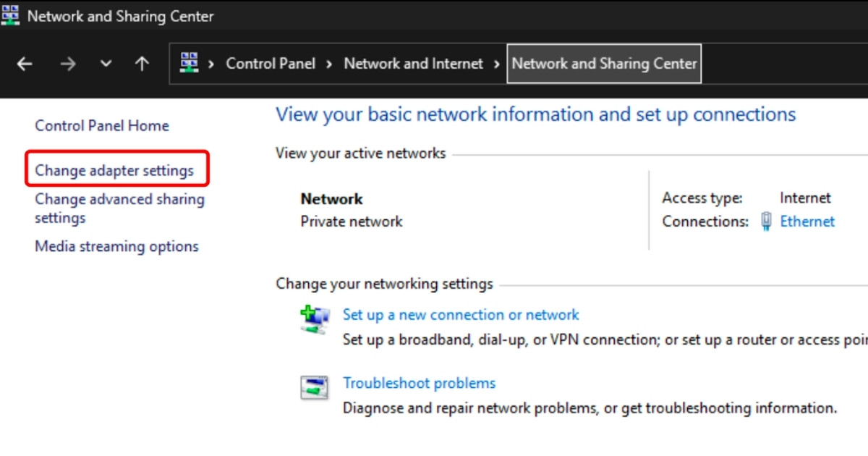
Task: Click the Control Panel icon in address bar
Action: pyautogui.click(x=189, y=64)
